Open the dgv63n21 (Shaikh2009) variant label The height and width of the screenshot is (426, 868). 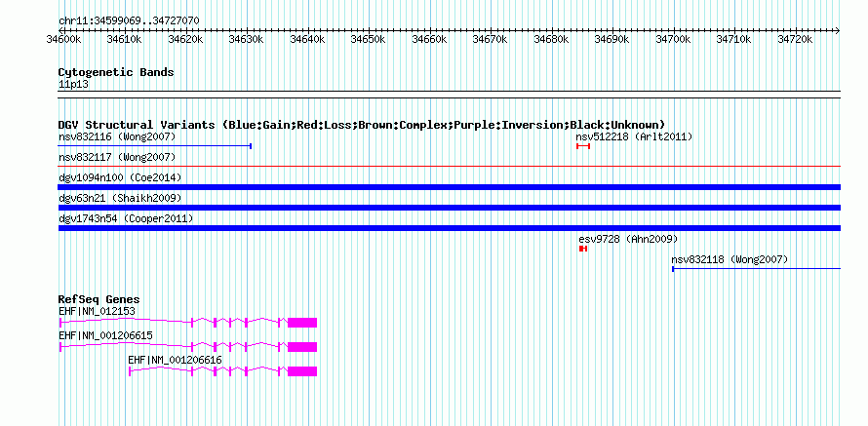coord(120,198)
